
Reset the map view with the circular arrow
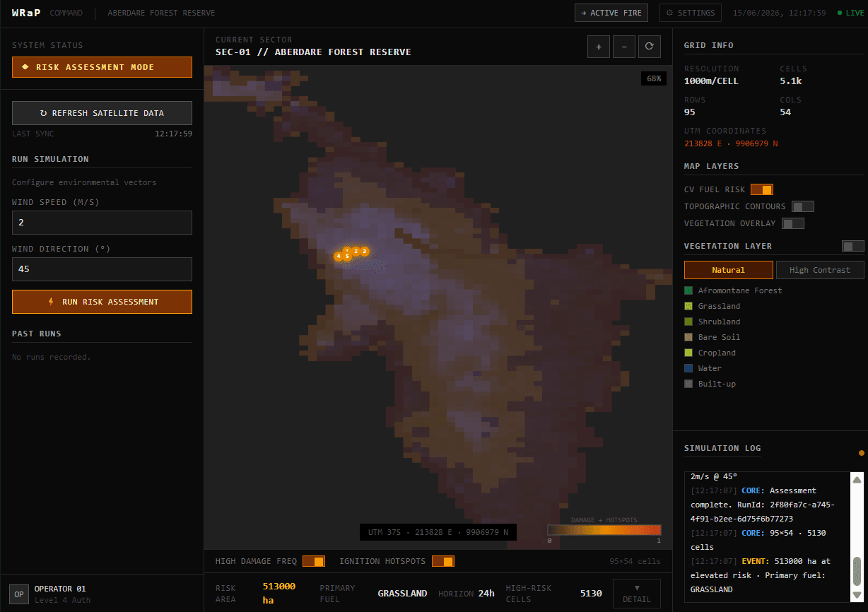[x=650, y=47]
